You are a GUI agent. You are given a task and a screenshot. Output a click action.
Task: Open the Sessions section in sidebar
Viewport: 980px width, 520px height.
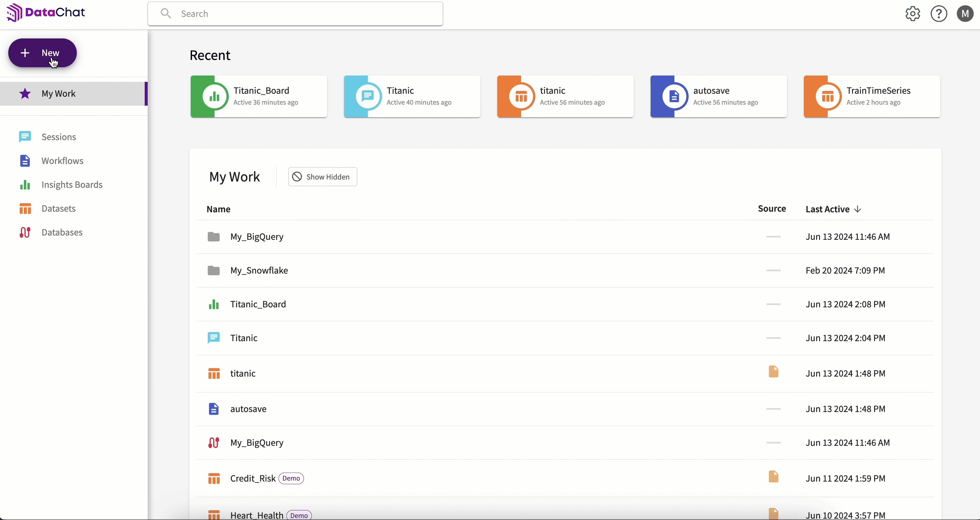click(x=58, y=137)
